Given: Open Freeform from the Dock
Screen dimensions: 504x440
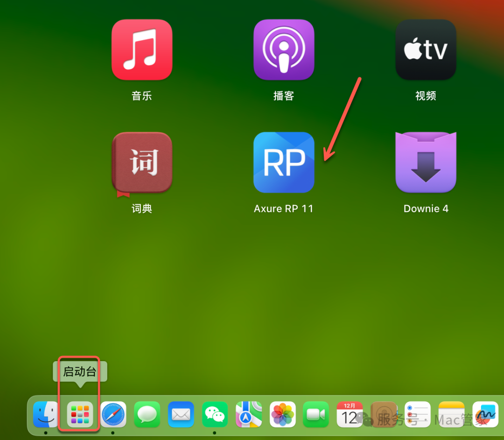Looking at the screenshot, I should [x=485, y=414].
